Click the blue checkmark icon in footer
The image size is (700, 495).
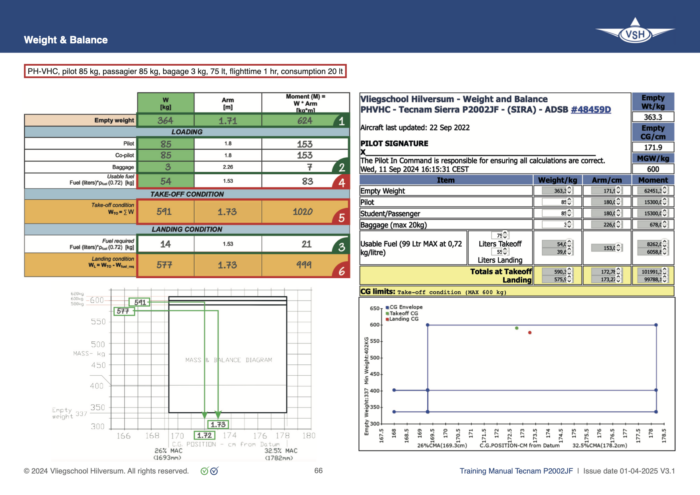[214, 471]
